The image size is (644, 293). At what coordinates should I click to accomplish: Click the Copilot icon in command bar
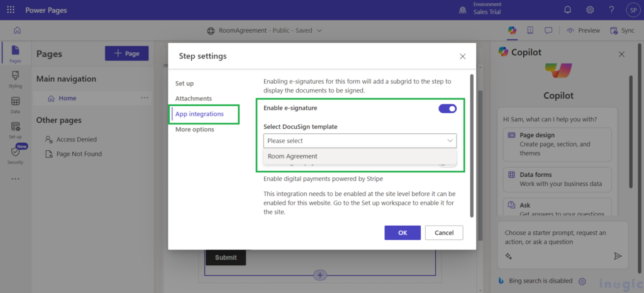pyautogui.click(x=512, y=30)
